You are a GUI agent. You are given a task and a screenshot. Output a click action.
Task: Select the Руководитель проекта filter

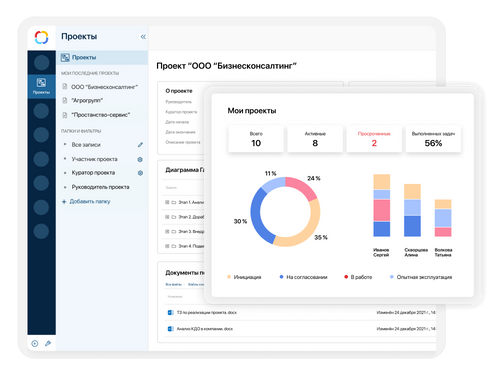point(100,187)
